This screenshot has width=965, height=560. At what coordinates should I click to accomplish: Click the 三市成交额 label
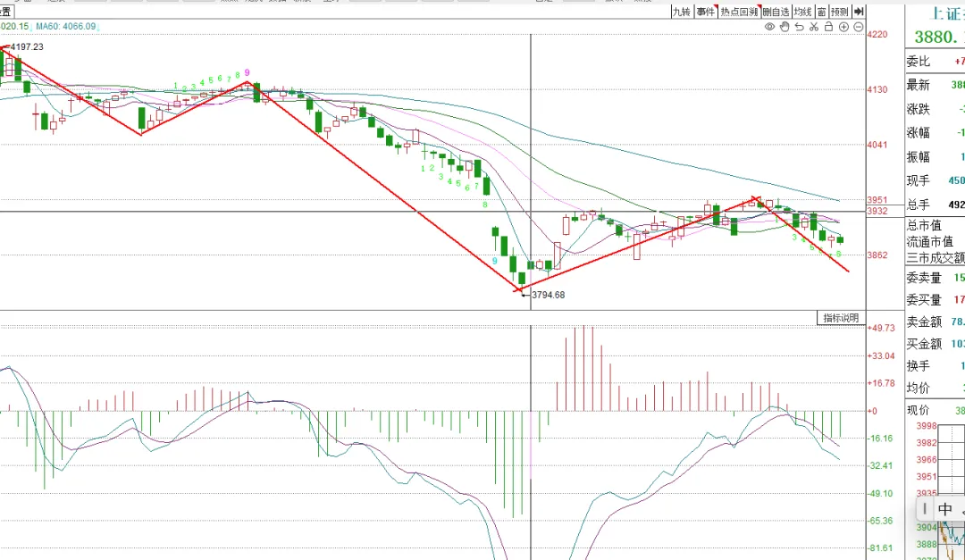[x=936, y=258]
